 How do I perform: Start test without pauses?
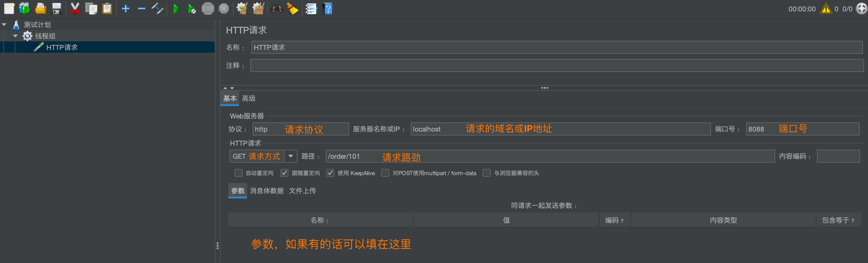pos(192,9)
